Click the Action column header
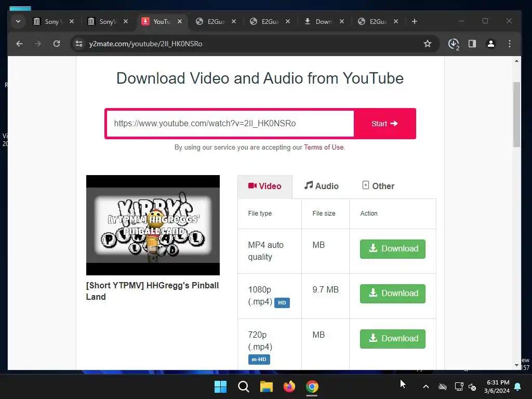 coord(369,214)
